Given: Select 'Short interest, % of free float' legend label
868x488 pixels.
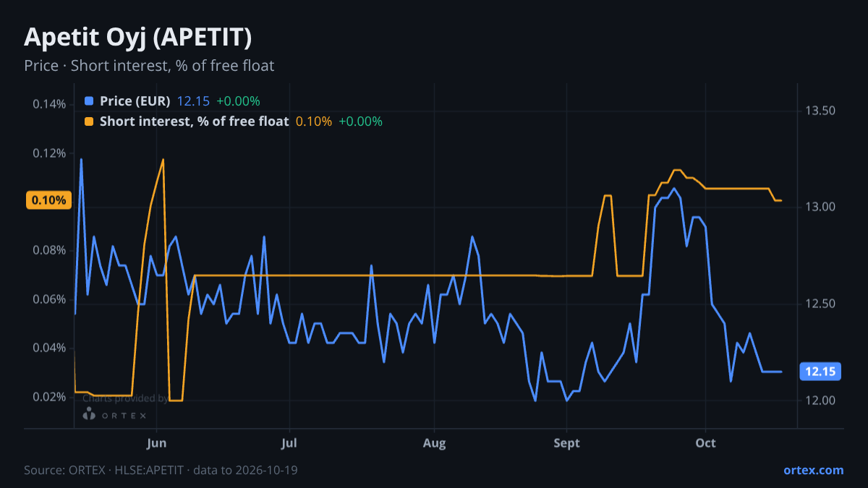Looking at the screenshot, I should pos(194,121).
